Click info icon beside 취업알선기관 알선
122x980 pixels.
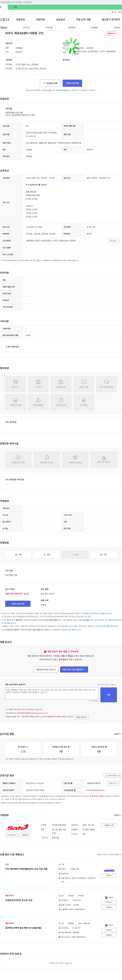point(69,747)
